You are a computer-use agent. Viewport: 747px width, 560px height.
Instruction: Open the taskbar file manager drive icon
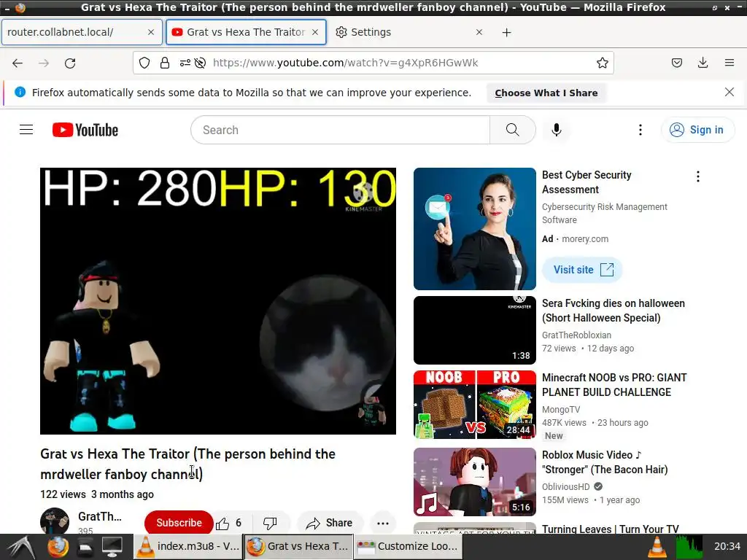[85, 547]
